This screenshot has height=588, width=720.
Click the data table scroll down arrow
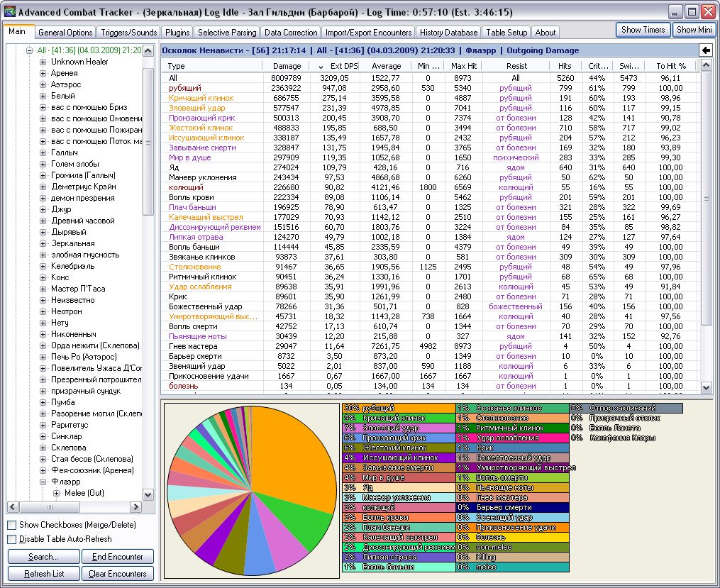707,388
